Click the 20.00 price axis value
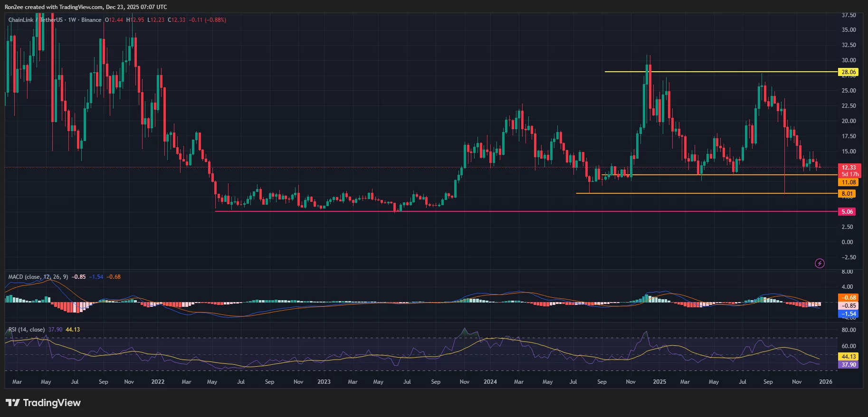 tap(849, 121)
